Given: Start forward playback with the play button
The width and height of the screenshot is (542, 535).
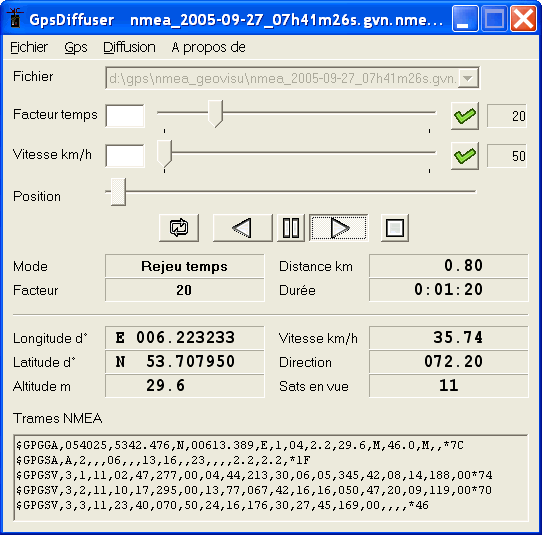Looking at the screenshot, I should pyautogui.click(x=339, y=228).
